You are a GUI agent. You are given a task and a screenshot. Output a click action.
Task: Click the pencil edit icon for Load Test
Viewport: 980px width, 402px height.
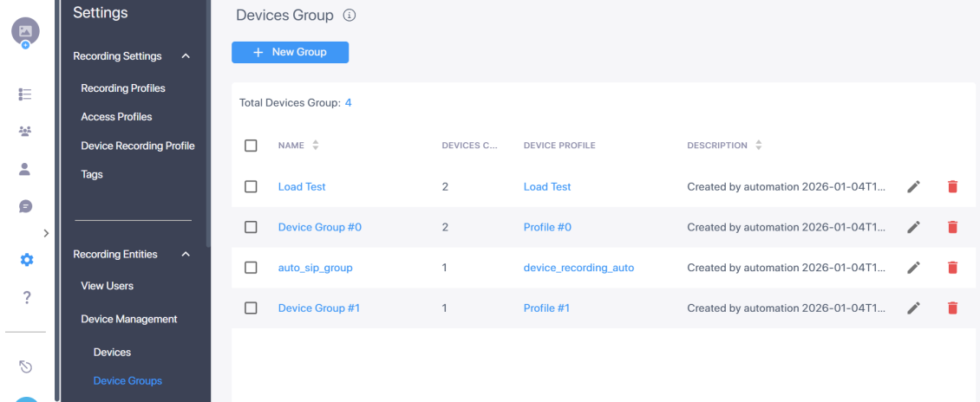[x=913, y=187]
